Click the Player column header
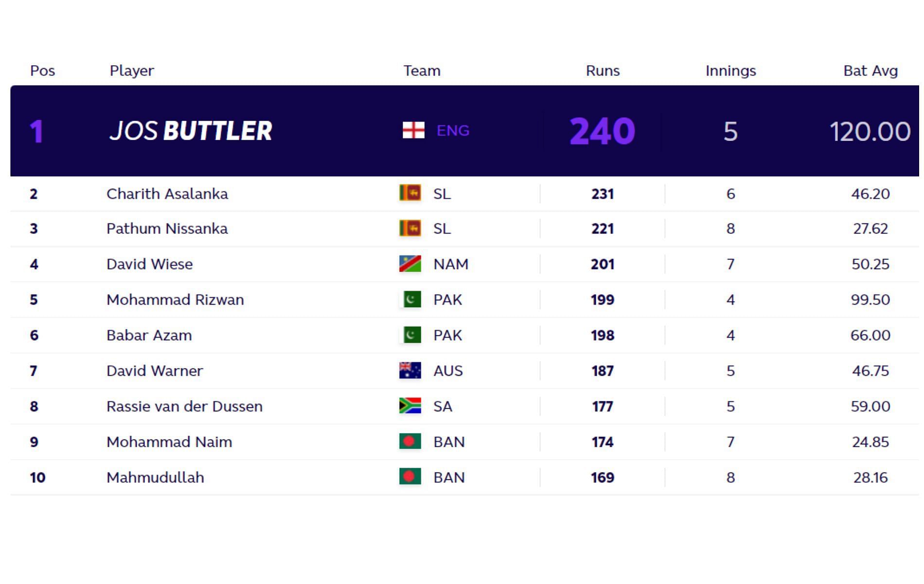 [x=132, y=71]
